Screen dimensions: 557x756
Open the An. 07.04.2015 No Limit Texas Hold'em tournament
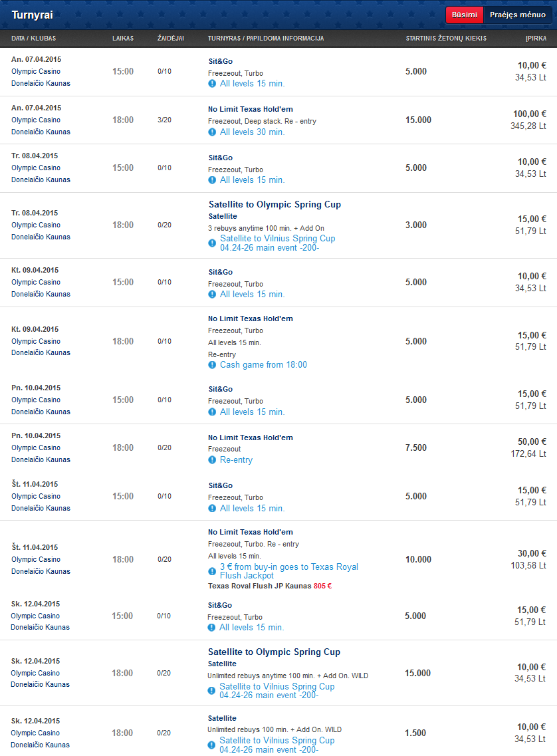[x=251, y=110]
